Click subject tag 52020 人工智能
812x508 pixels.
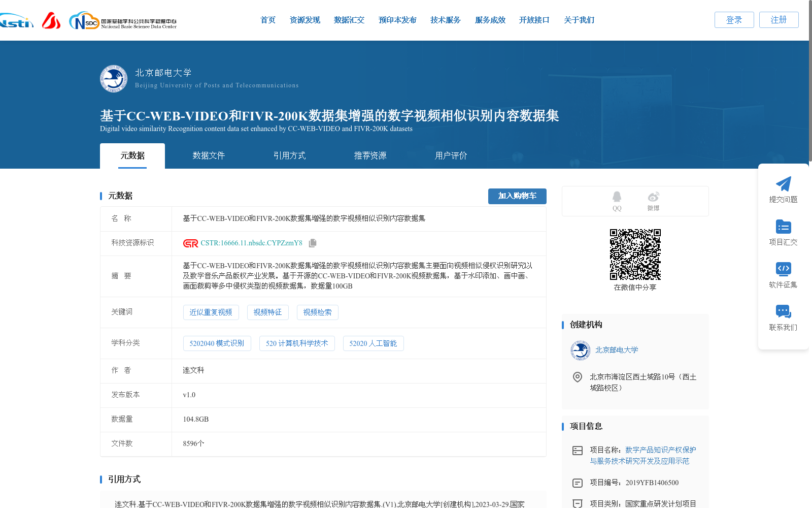[374, 343]
